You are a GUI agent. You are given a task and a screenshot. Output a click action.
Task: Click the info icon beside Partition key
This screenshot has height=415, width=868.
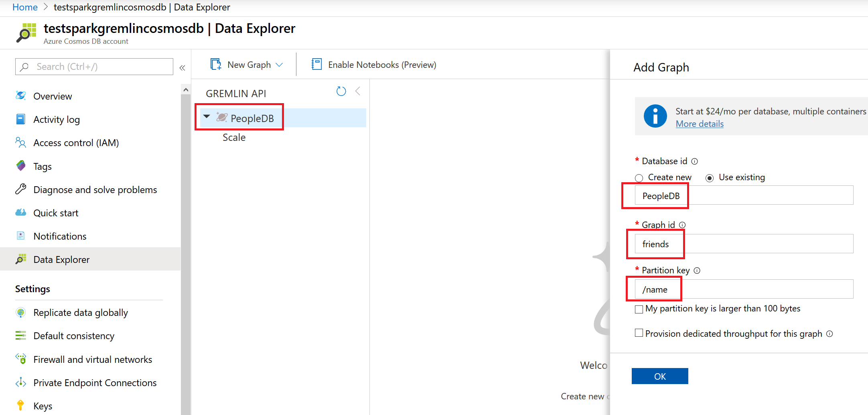697,271
